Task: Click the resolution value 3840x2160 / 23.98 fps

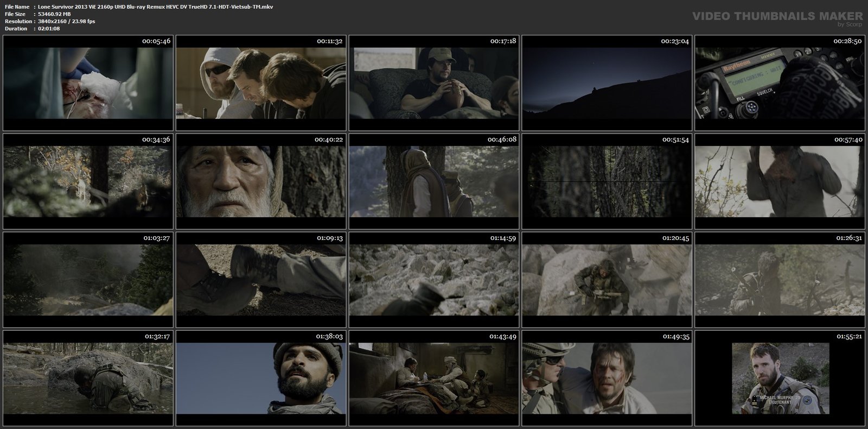Action: [x=66, y=21]
